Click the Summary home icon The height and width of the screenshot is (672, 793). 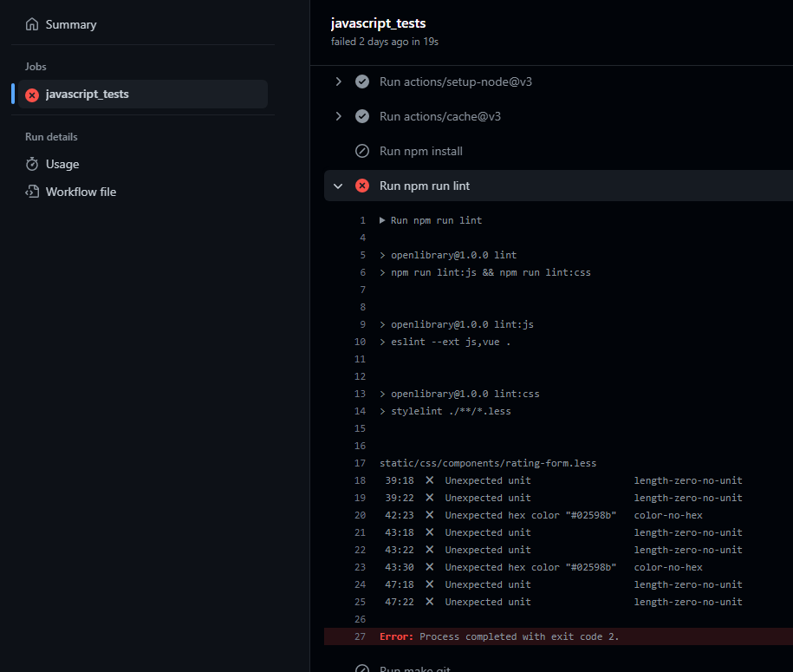[32, 24]
